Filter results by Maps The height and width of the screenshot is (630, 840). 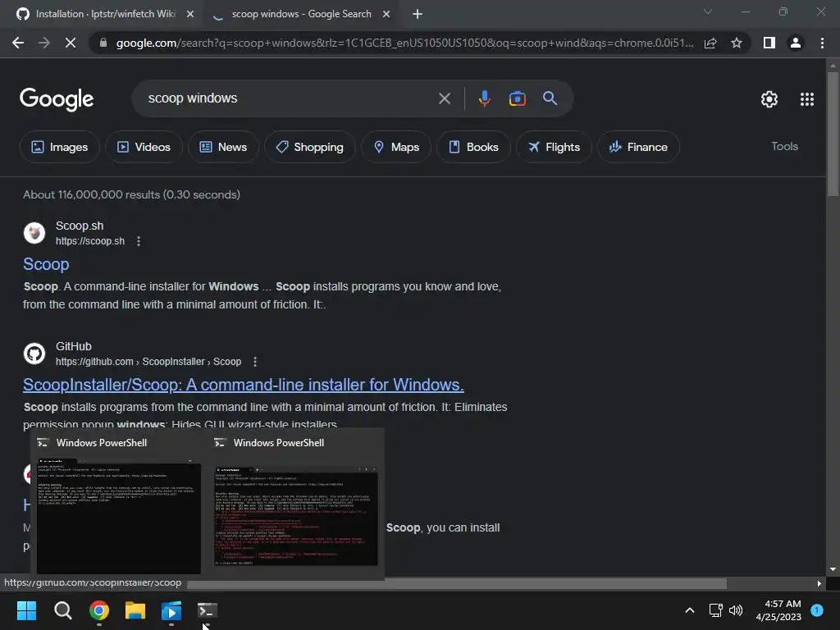pyautogui.click(x=396, y=147)
